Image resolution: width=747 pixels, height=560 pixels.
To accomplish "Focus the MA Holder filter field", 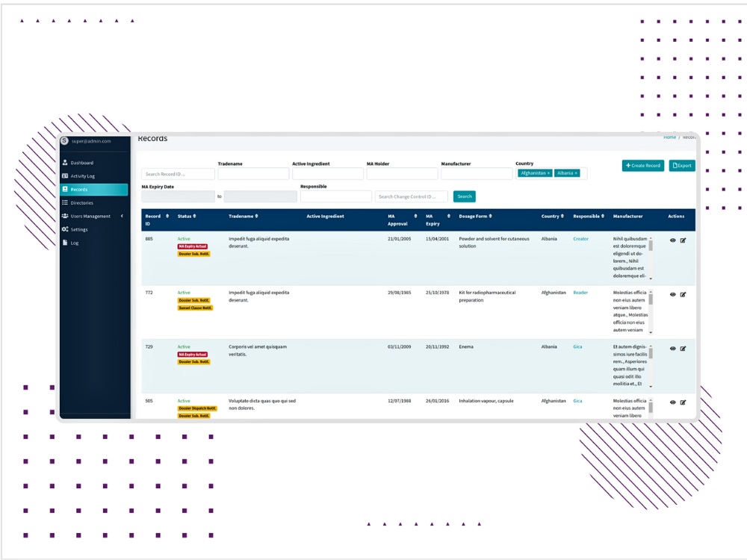I will 402,174.
